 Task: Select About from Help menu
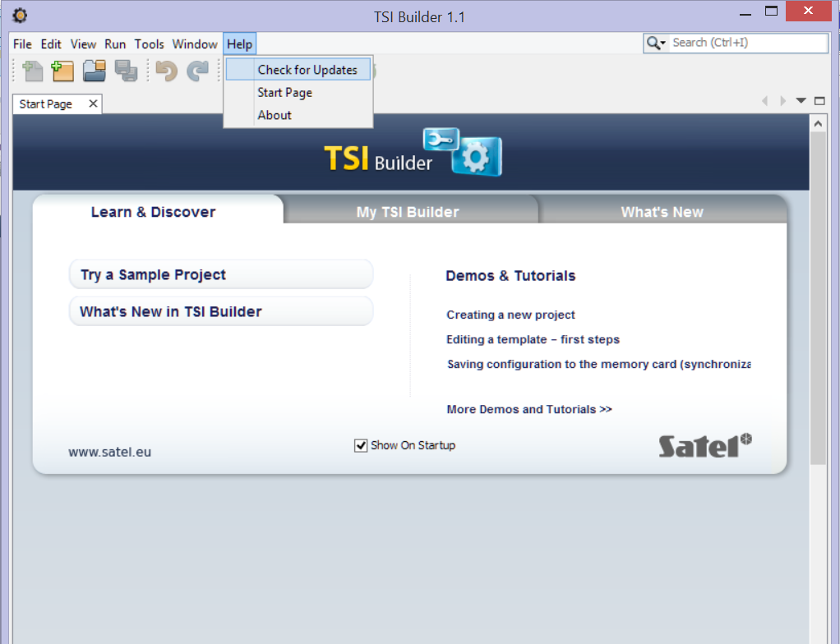(298, 115)
